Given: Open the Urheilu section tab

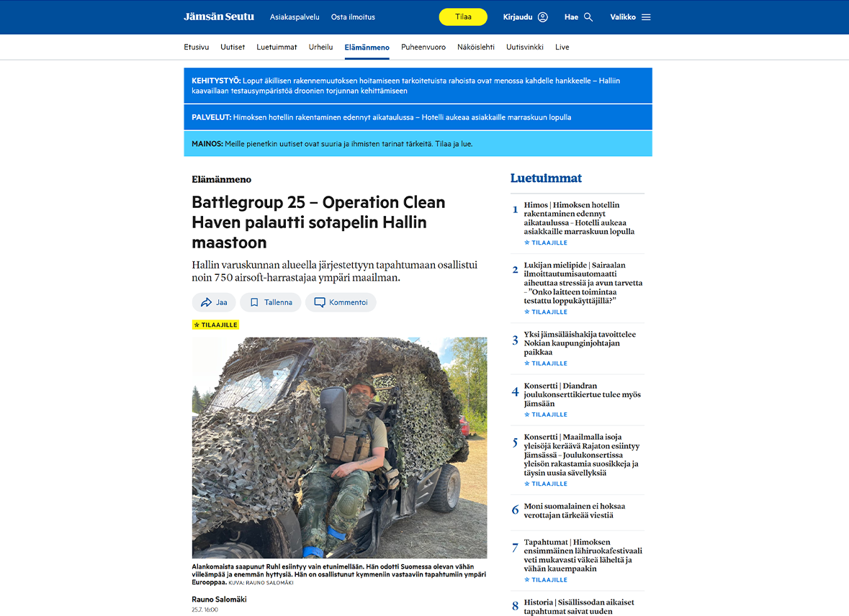Looking at the screenshot, I should pyautogui.click(x=320, y=47).
